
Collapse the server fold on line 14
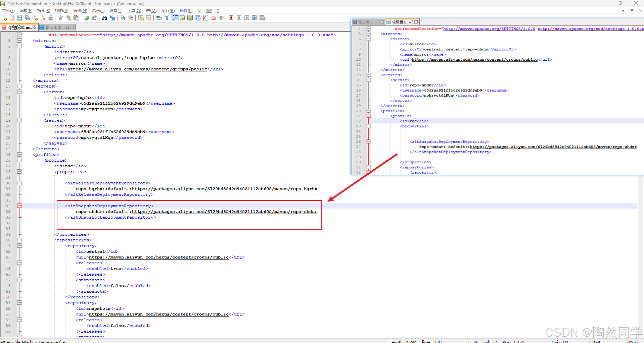pos(19,92)
